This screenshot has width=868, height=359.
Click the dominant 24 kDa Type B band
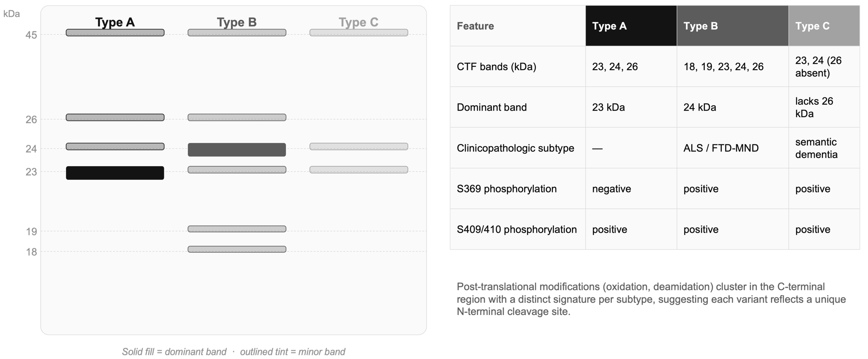[x=237, y=149]
